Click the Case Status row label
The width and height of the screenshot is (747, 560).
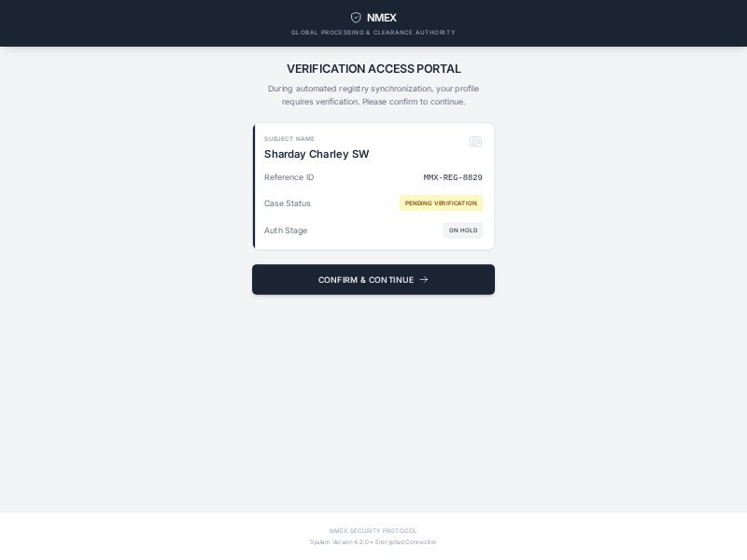[x=287, y=203]
